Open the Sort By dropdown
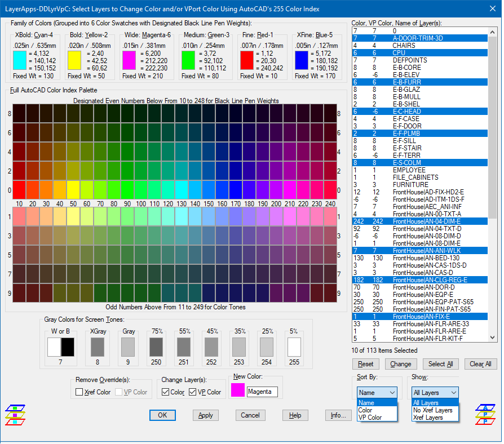 [377, 392]
